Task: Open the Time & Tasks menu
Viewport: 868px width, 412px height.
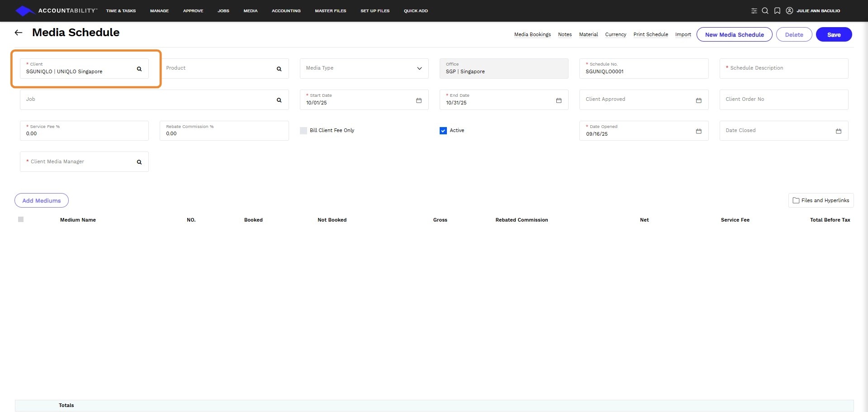Action: pyautogui.click(x=121, y=11)
